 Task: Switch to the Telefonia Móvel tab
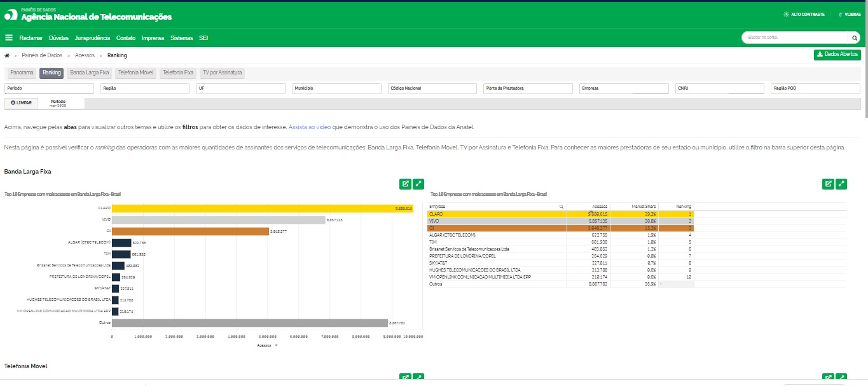point(135,73)
